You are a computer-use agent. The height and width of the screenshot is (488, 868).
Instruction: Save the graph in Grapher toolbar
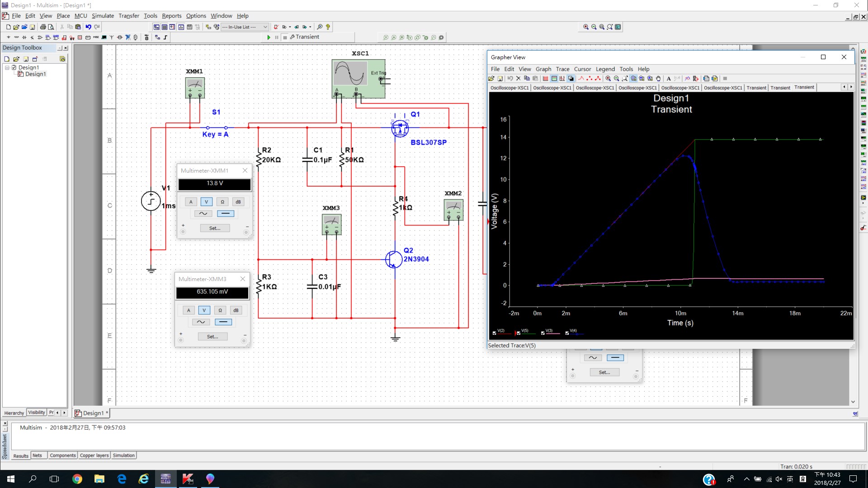[500, 79]
